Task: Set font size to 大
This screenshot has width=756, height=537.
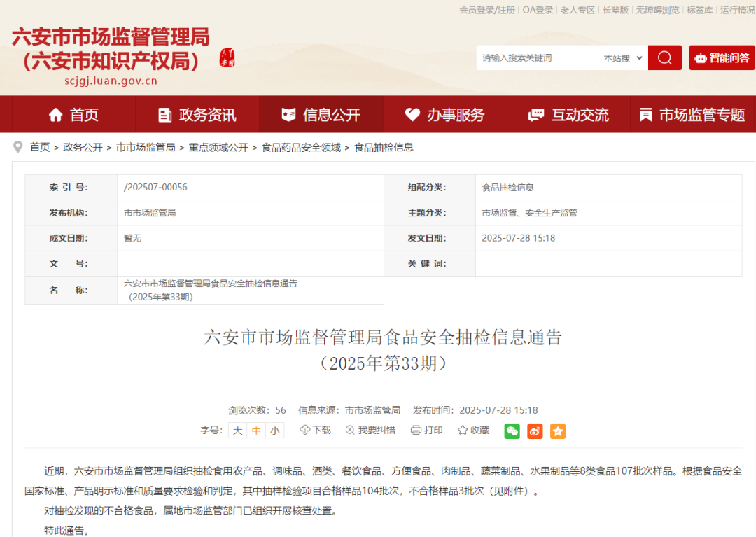Action: point(238,431)
